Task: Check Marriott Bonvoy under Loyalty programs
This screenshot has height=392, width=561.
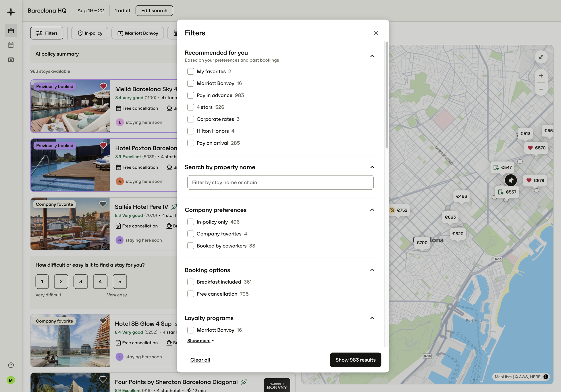Action: click(191, 330)
